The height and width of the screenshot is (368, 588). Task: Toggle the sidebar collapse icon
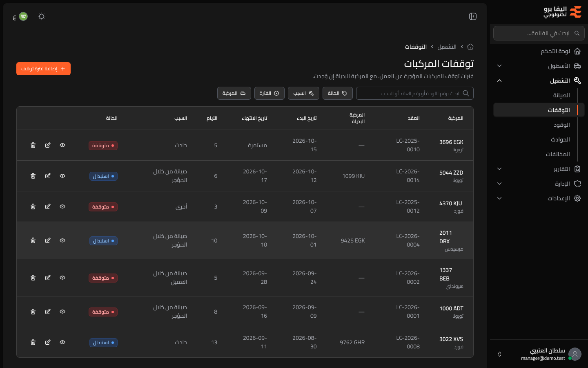point(473,16)
